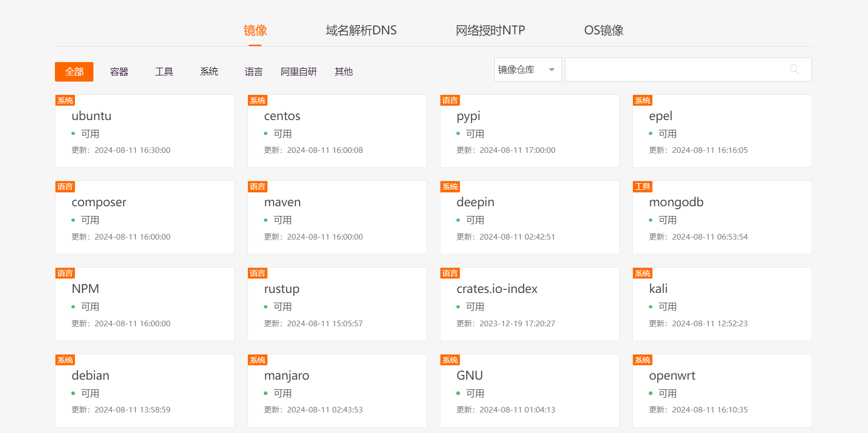Filter by 阿里自研 category
Screen dimensions: 868x433
point(299,72)
